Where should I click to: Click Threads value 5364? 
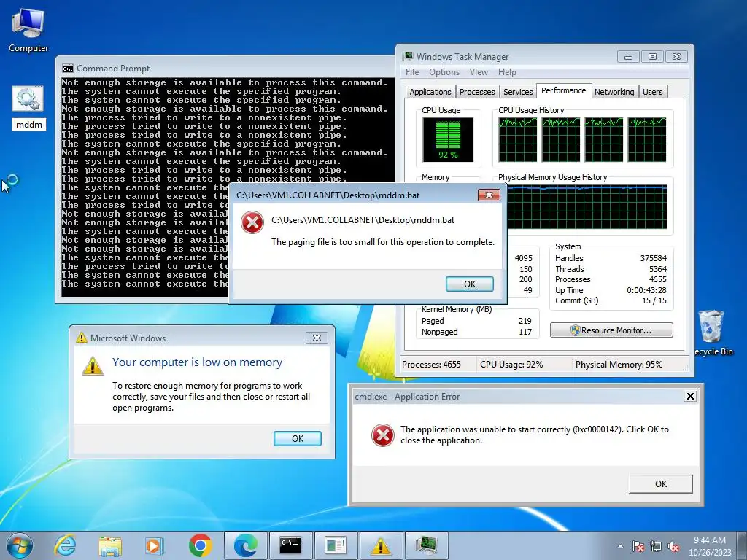(658, 269)
